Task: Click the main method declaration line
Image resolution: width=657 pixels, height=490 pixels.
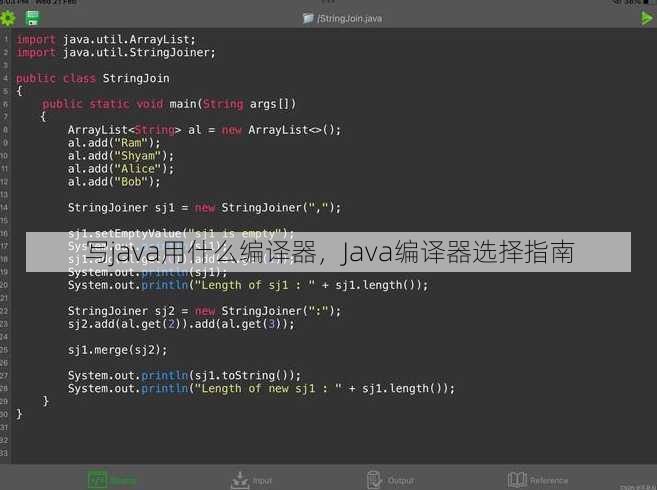Action: click(169, 104)
